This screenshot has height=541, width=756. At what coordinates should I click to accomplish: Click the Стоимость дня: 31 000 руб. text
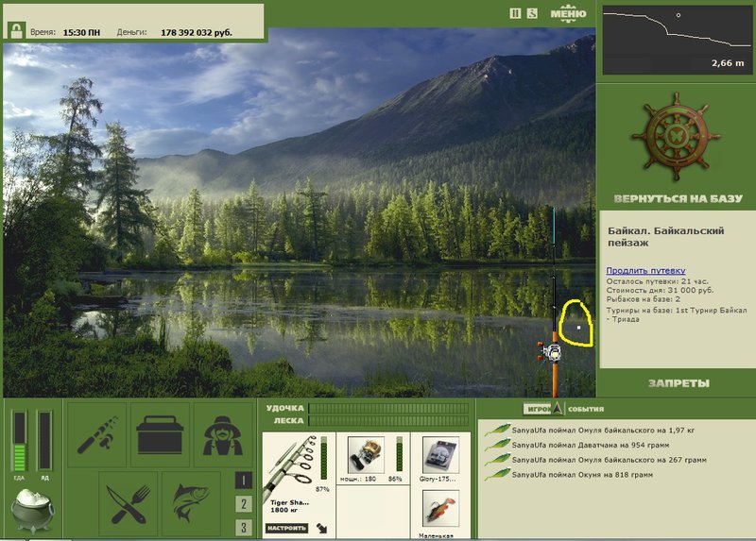pyautogui.click(x=660, y=291)
